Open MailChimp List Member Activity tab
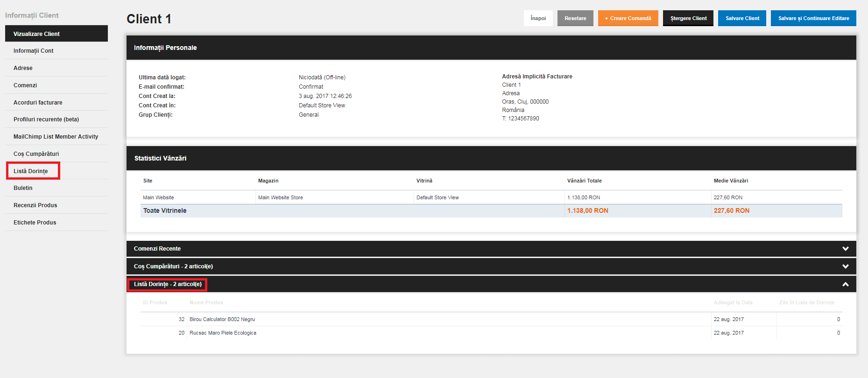The height and width of the screenshot is (378, 868). 56,137
